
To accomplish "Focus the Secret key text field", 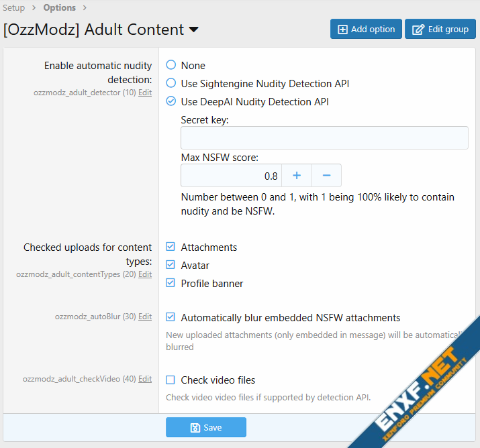I will point(324,137).
